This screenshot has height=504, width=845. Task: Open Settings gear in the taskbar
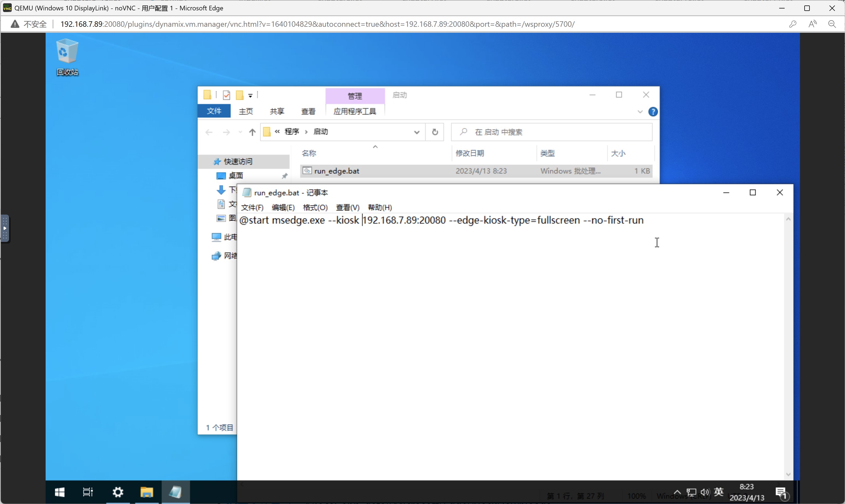coord(118,492)
